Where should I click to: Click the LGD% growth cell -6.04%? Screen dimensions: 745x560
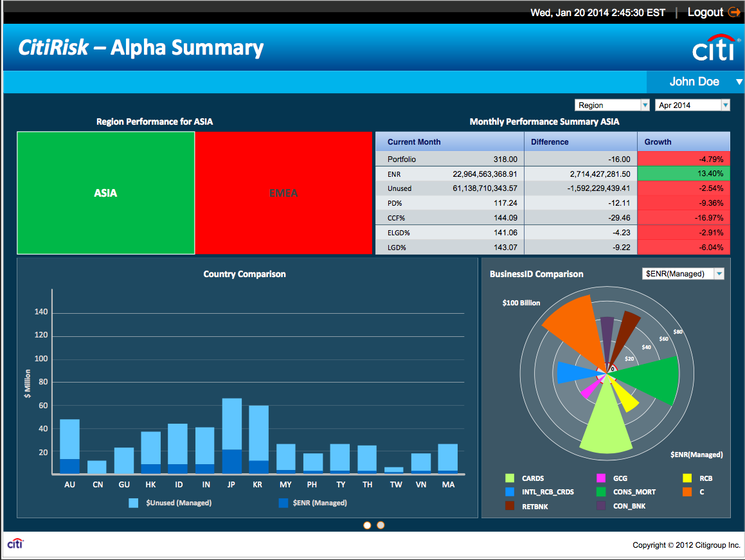[x=684, y=247]
